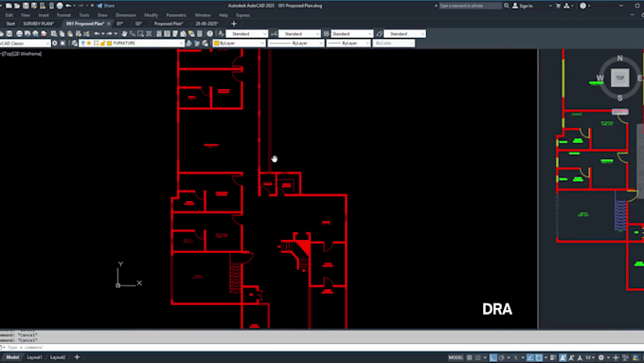Click the Open file icon in quick access toolbar
Viewport: 644px width, 363px height.
(17, 6)
